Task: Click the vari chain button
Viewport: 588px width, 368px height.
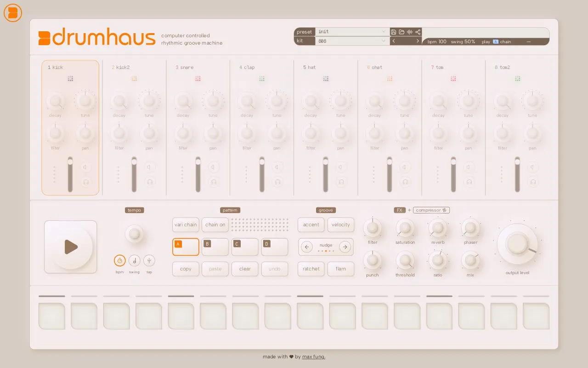Action: pyautogui.click(x=186, y=225)
